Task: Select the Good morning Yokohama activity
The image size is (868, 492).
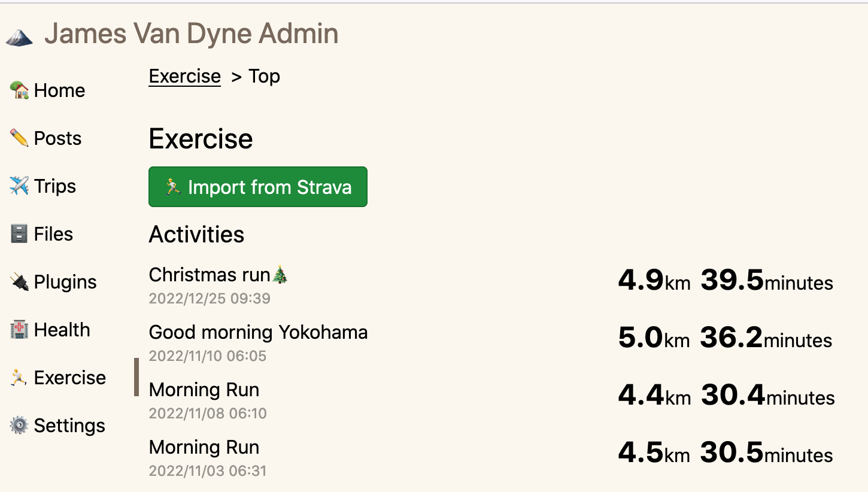Action: point(258,332)
